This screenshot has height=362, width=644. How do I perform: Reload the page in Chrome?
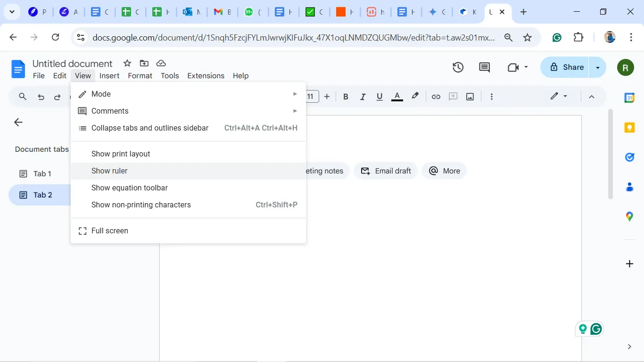tap(56, 37)
